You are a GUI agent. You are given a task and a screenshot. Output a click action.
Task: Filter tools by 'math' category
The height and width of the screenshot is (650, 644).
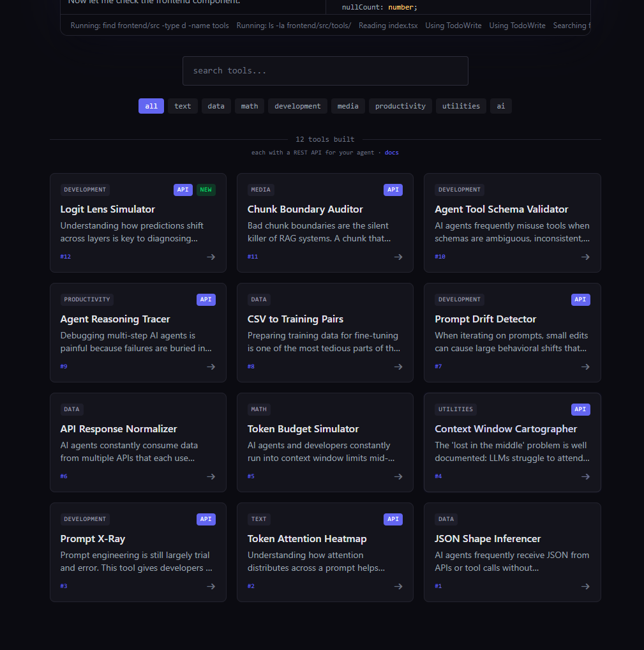250,106
